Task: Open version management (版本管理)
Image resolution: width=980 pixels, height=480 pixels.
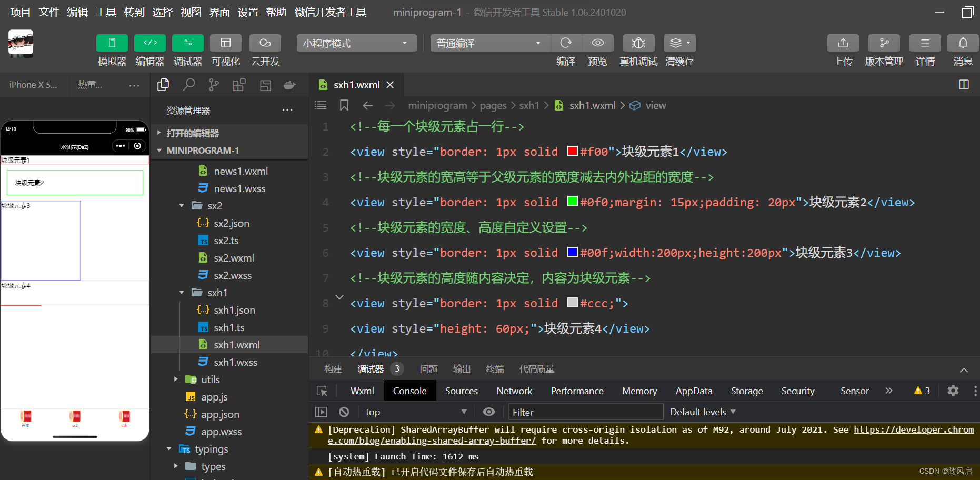Action: tap(884, 43)
